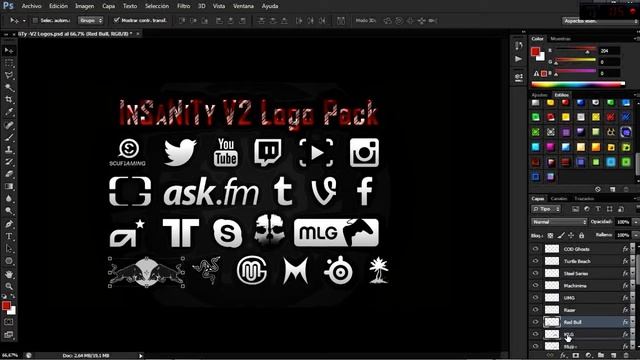Hide the Machinima layer
Viewport: 640px width, 360px height.
536,285
